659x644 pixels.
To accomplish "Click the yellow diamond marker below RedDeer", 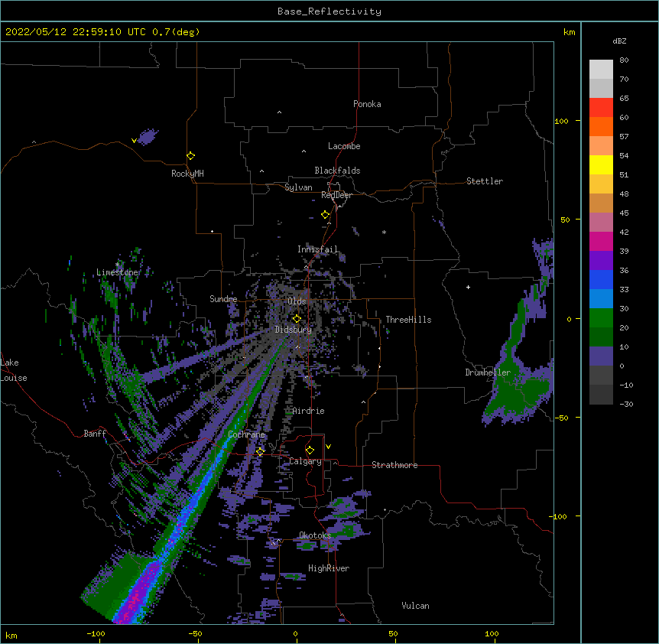I will coord(325,214).
